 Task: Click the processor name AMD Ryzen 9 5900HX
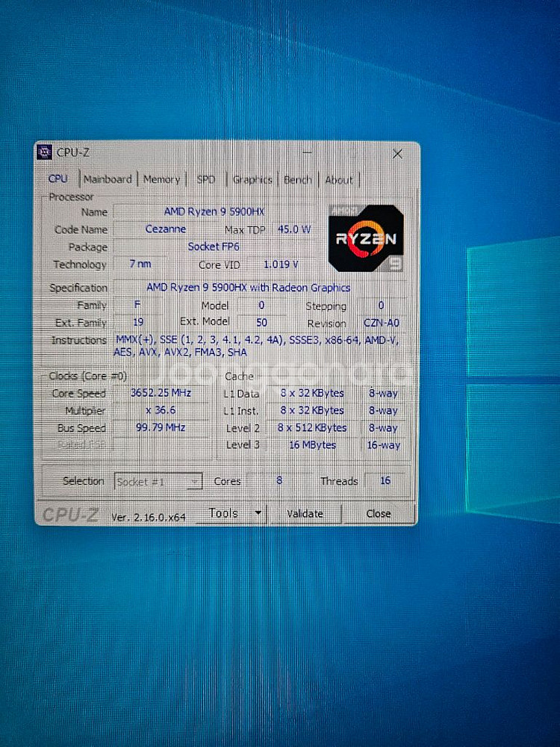(x=214, y=211)
